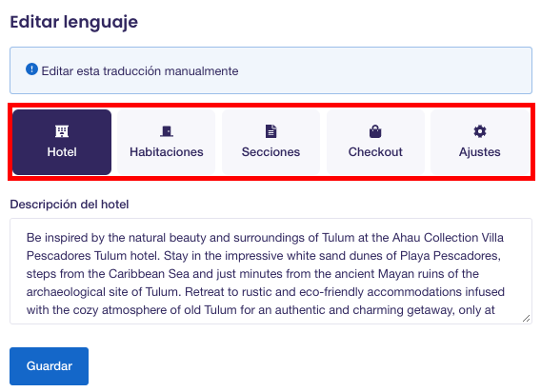The image size is (541, 392).
Task: Focus the hotel description text area
Action: [x=270, y=271]
